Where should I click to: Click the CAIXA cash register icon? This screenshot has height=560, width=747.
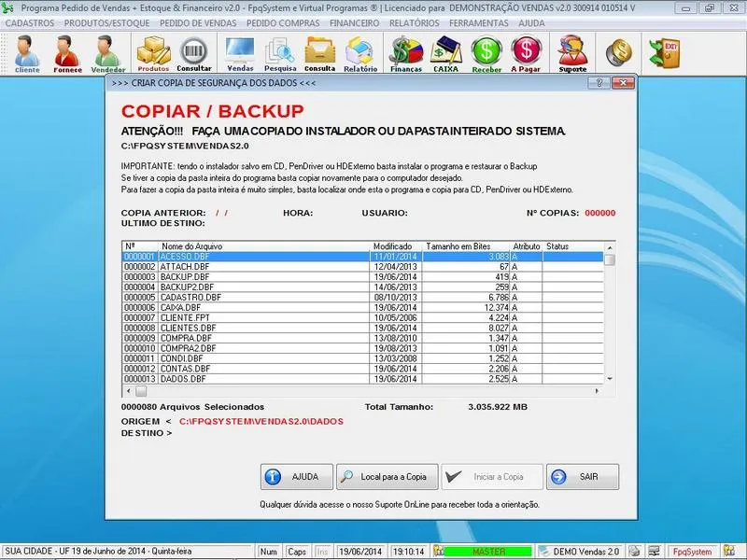(446, 53)
